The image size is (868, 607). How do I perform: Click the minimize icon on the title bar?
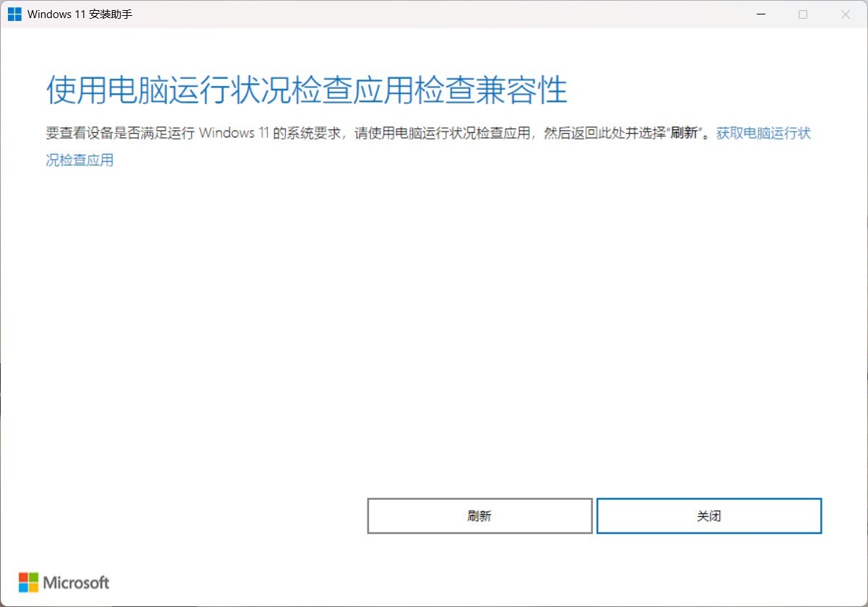click(760, 14)
